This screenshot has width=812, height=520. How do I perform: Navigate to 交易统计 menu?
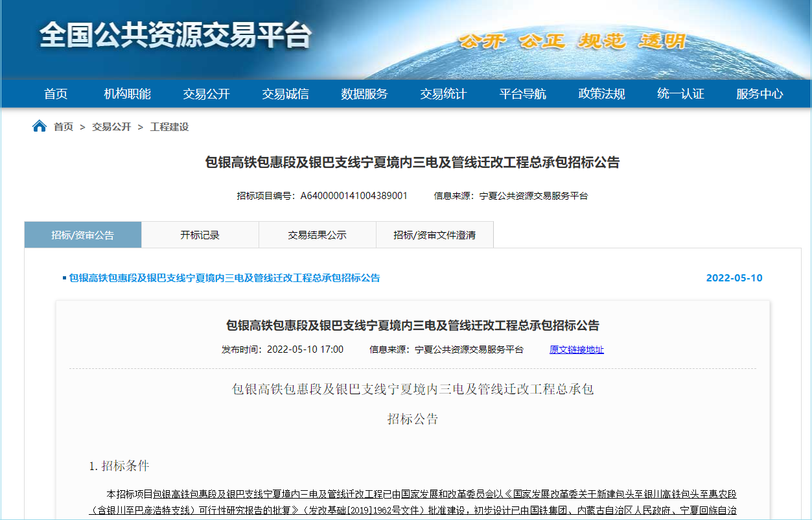click(443, 94)
